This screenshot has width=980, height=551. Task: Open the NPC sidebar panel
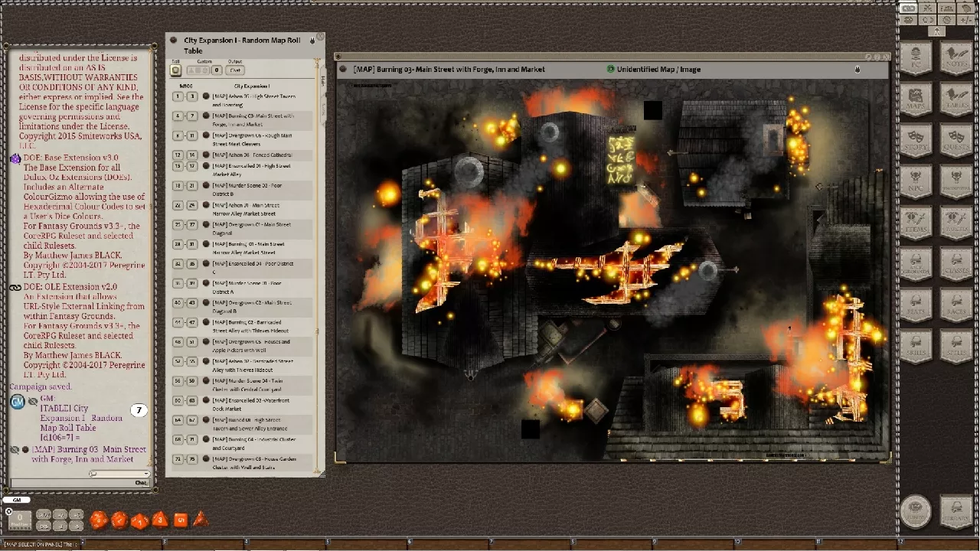pyautogui.click(x=915, y=182)
